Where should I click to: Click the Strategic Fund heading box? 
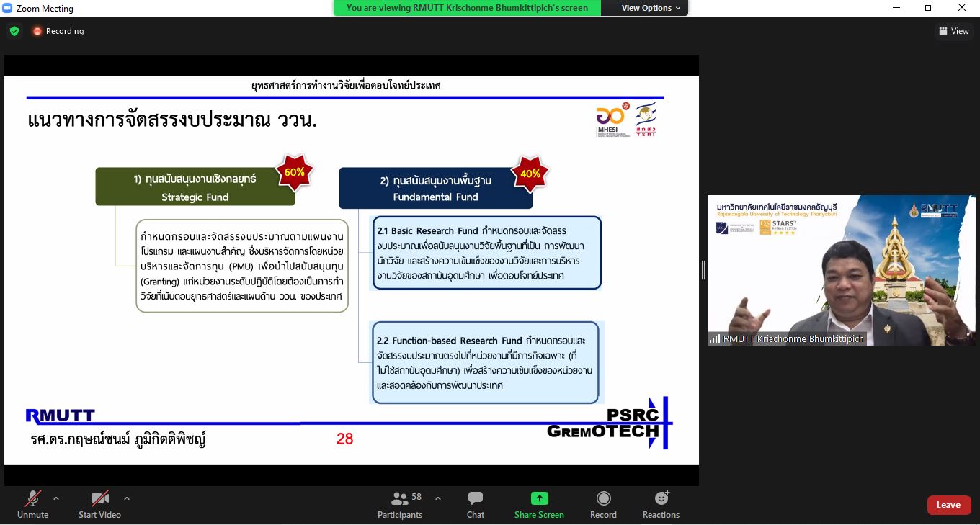(x=195, y=187)
